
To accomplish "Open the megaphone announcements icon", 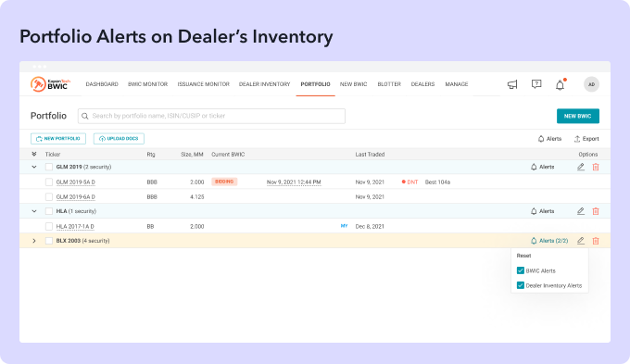I will tap(512, 84).
